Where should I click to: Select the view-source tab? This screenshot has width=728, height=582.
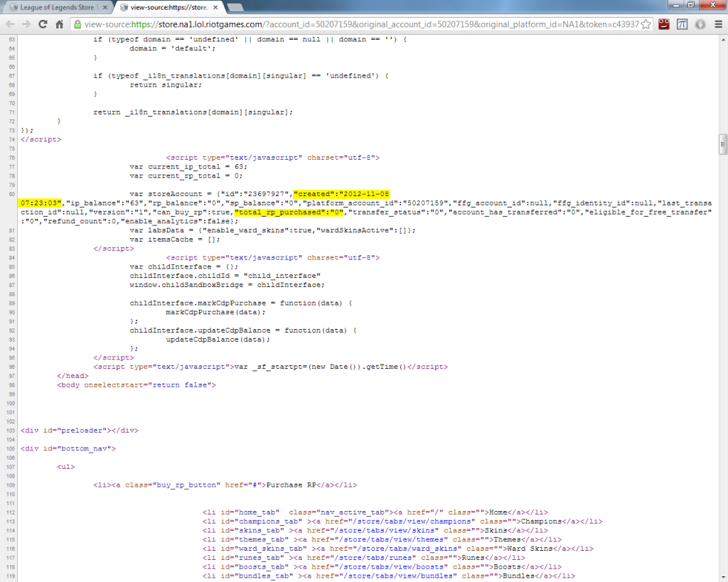point(164,7)
